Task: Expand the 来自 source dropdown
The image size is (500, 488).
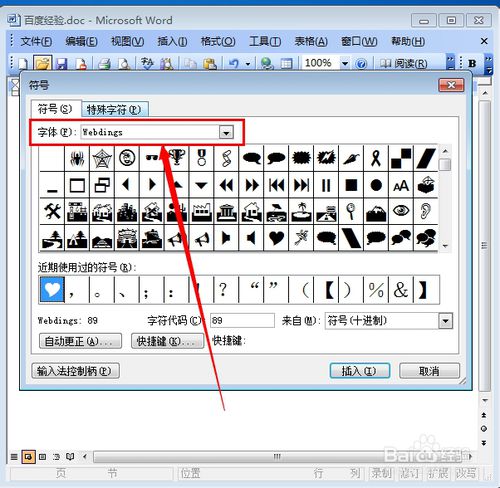Action: pyautogui.click(x=446, y=321)
